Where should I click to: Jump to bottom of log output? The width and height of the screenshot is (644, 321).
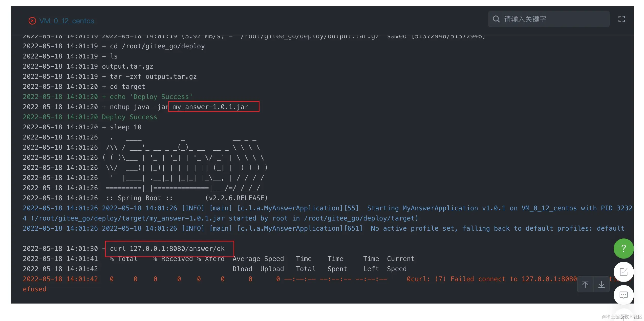(601, 284)
